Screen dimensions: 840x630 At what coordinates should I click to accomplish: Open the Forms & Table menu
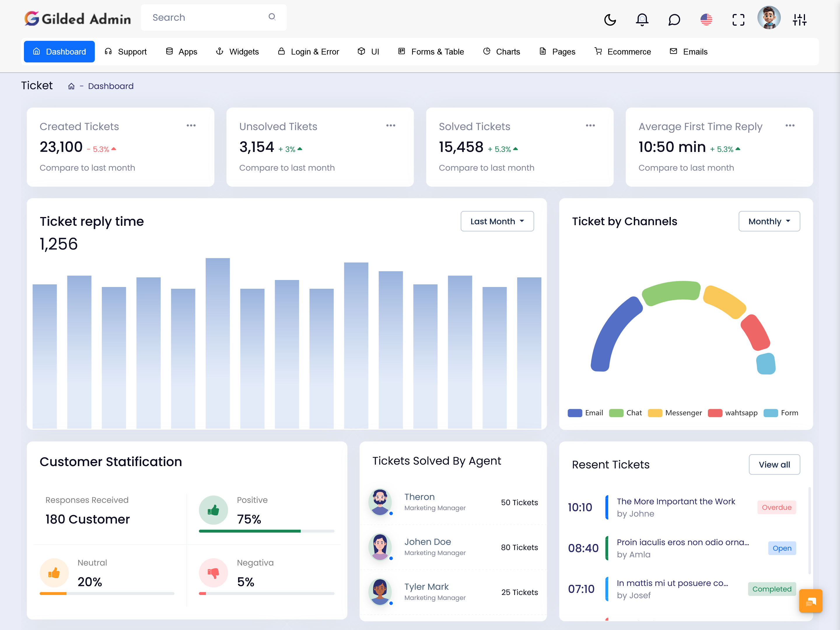[x=431, y=52]
